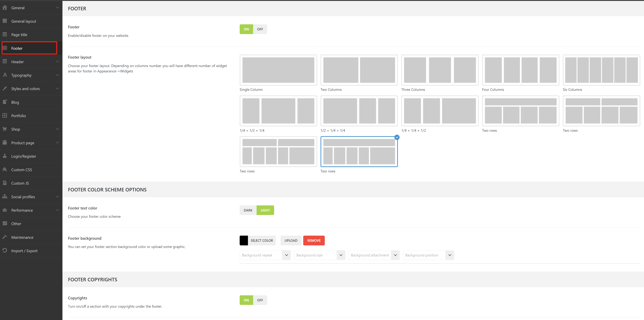This screenshot has height=320, width=644.
Task: Click the Portfolio grid icon
Action: pyautogui.click(x=5, y=116)
